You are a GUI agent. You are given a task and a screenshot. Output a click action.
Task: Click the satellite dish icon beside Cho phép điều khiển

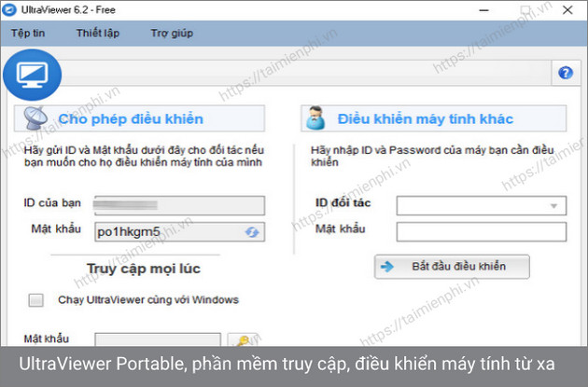point(33,118)
